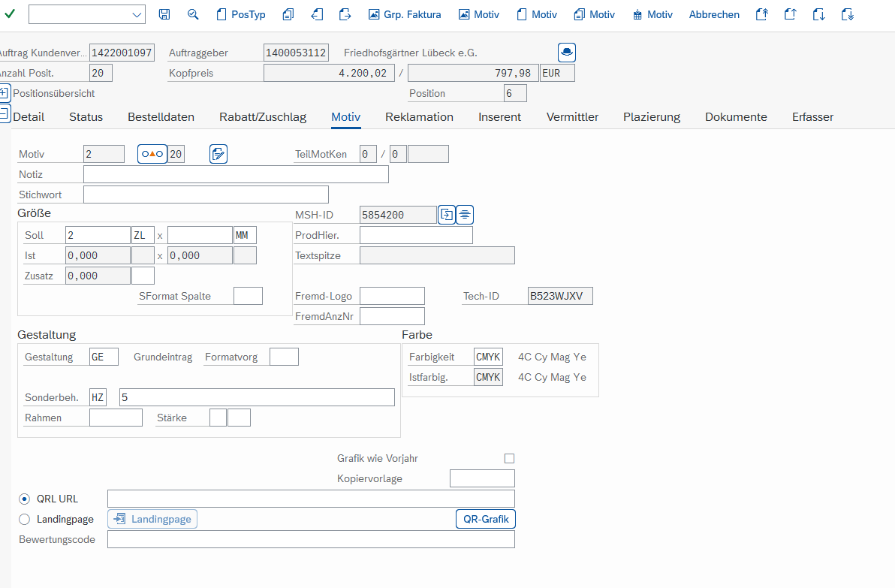The width and height of the screenshot is (895, 588).
Task: Click the page with left arrow icon
Action: click(x=317, y=14)
